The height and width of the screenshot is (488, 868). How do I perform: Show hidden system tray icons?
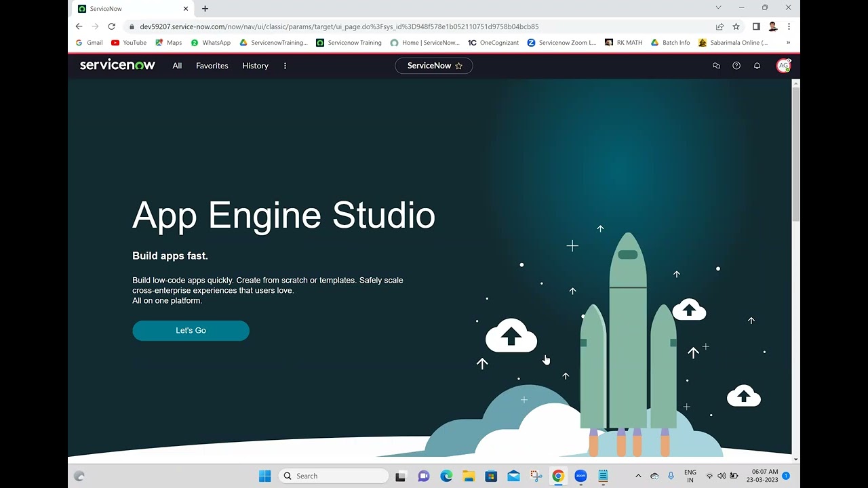[x=638, y=476]
